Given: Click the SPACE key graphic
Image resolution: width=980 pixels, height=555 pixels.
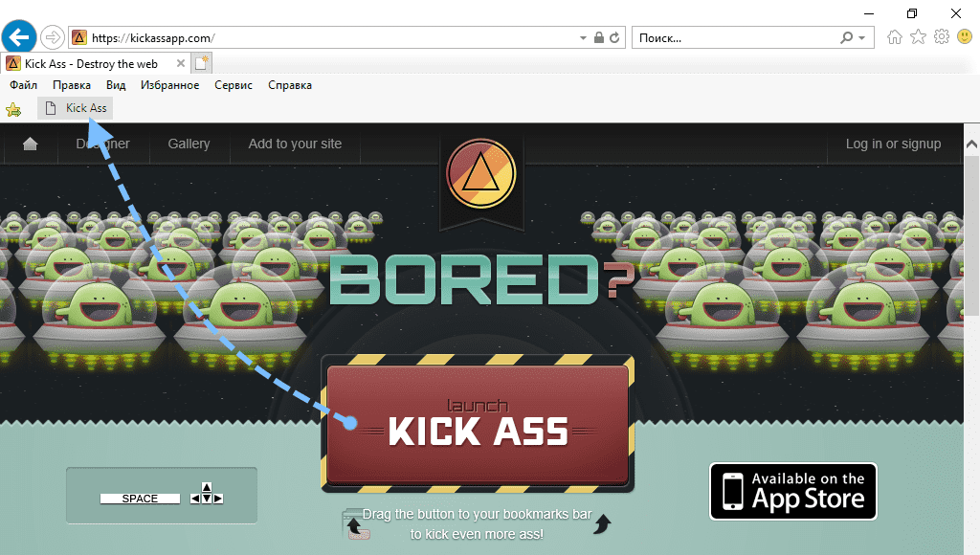Looking at the screenshot, I should (x=140, y=499).
